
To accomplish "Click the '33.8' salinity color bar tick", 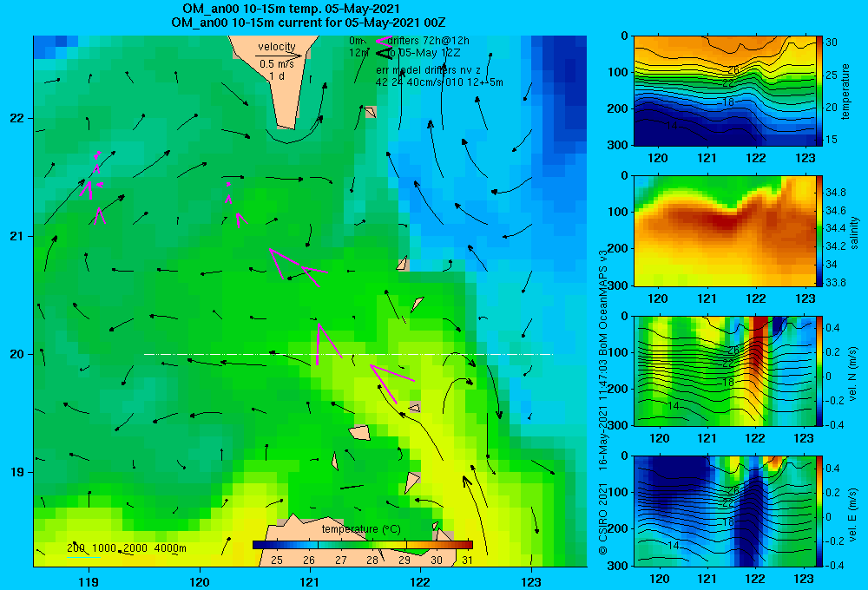I will click(835, 283).
